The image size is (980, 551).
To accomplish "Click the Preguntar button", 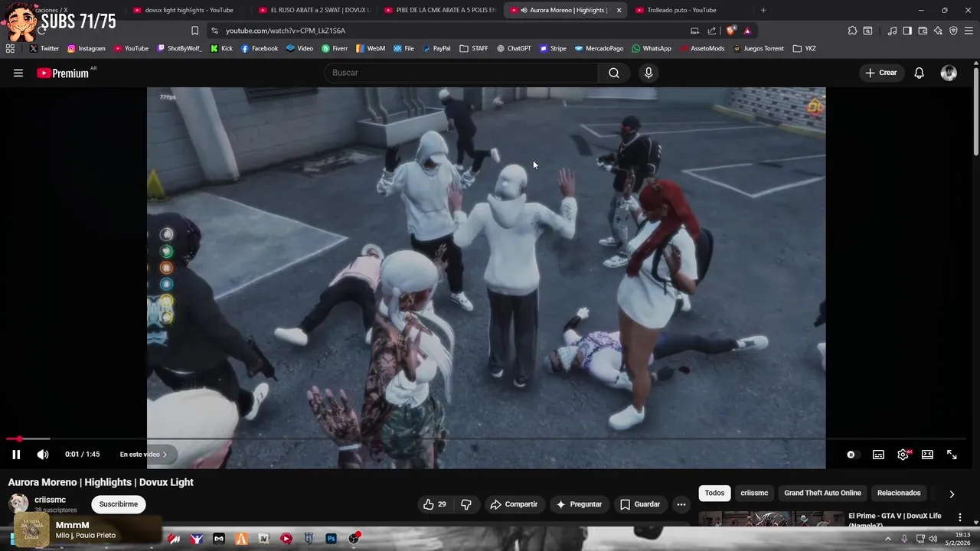I will (579, 504).
